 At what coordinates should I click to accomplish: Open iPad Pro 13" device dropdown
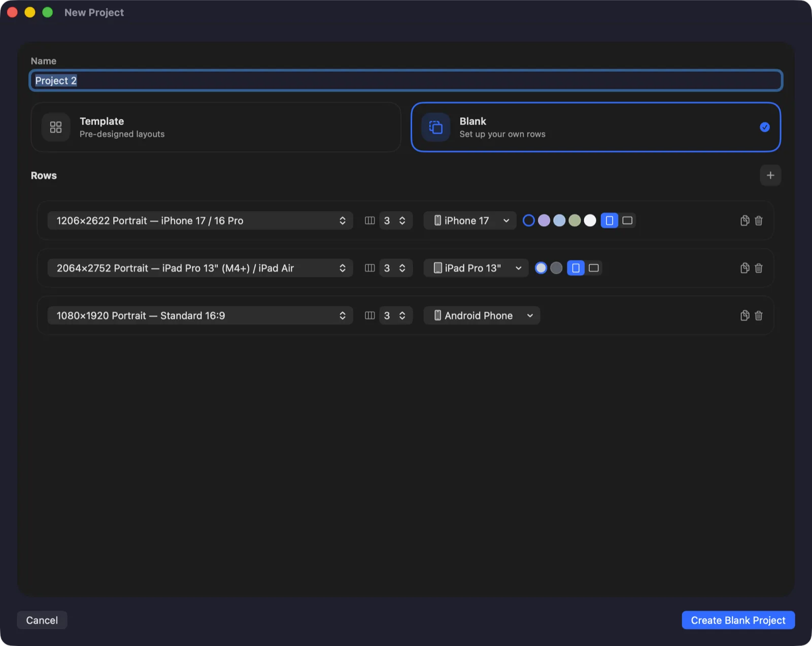click(476, 268)
